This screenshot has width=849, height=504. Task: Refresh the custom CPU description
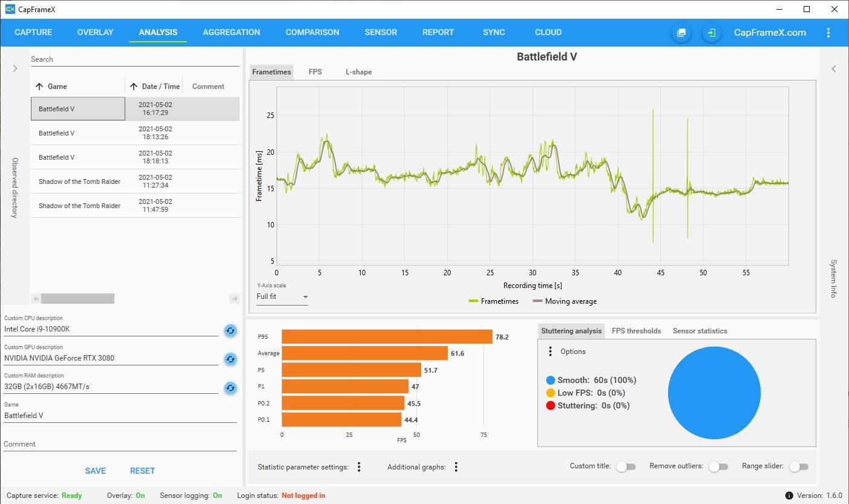[231, 330]
